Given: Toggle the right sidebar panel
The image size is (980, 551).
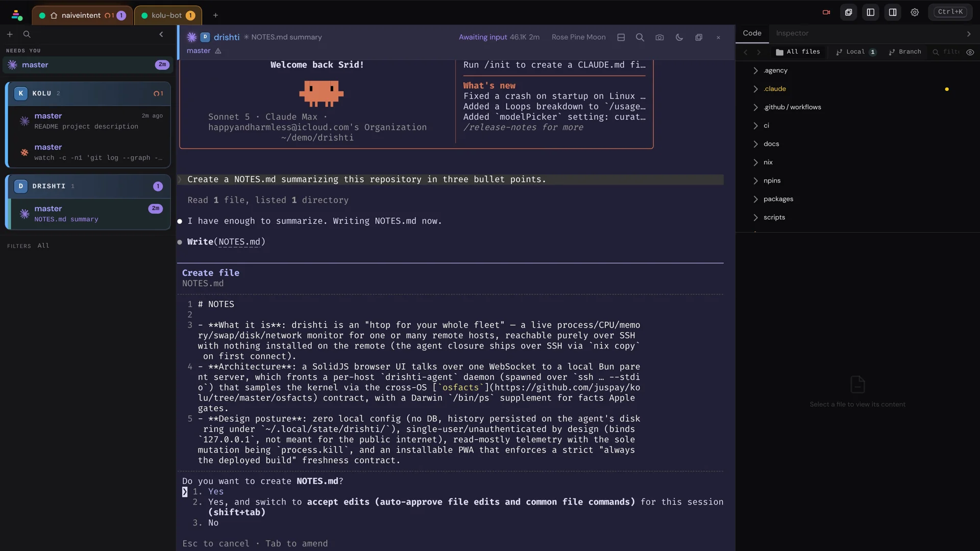Looking at the screenshot, I should point(893,12).
